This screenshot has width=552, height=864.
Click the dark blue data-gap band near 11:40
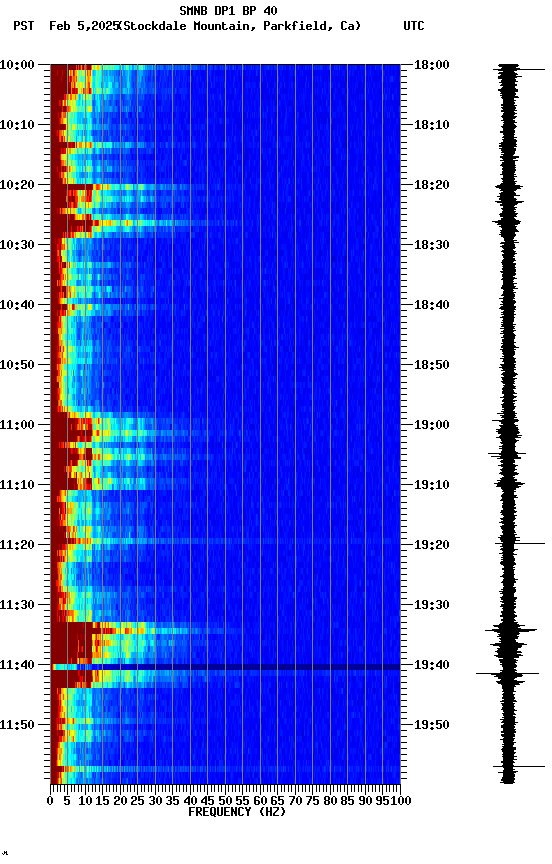pos(225,667)
